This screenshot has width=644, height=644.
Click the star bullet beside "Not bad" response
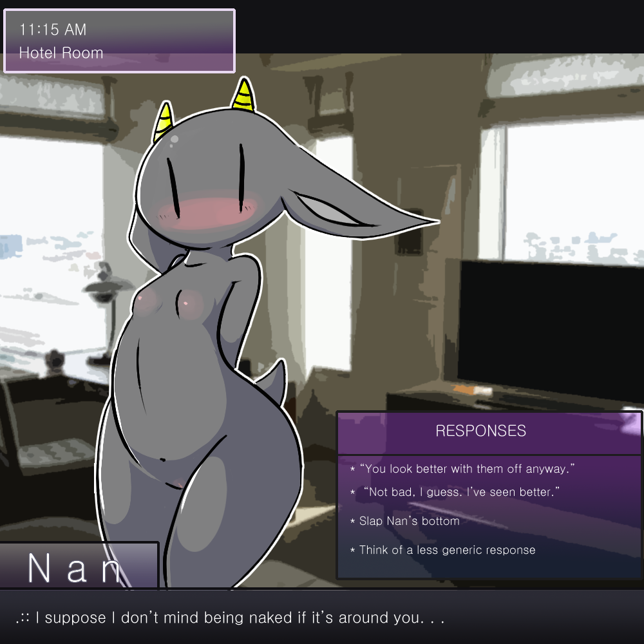(352, 493)
